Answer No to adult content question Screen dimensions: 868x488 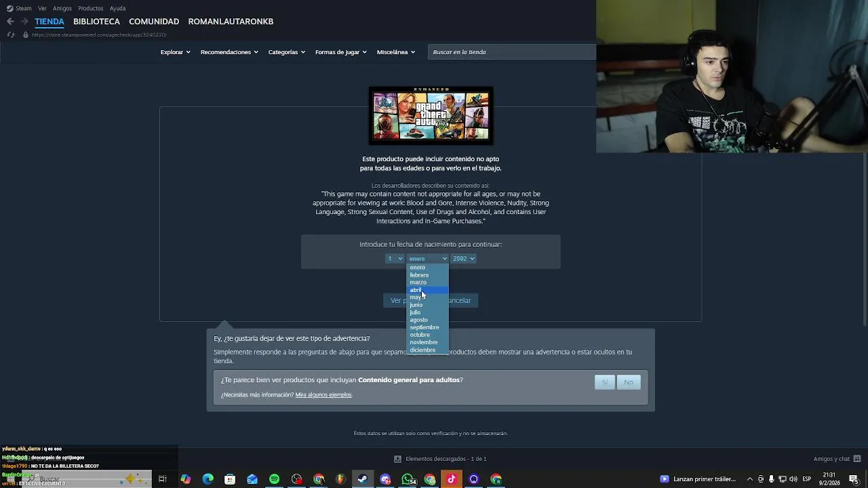click(x=629, y=382)
